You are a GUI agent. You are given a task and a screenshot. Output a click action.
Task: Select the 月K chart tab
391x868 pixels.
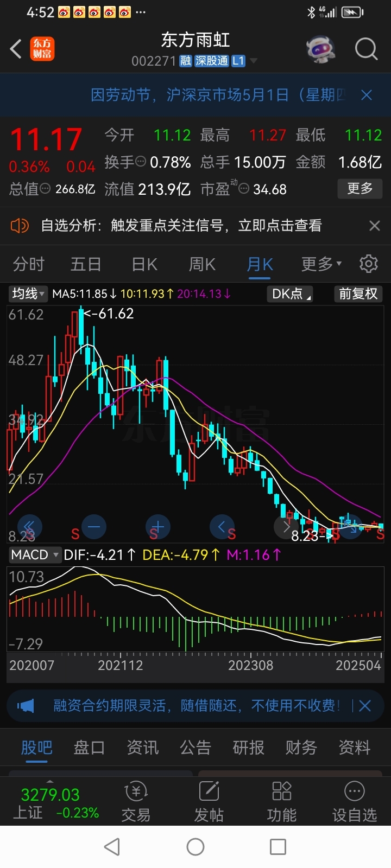(260, 264)
